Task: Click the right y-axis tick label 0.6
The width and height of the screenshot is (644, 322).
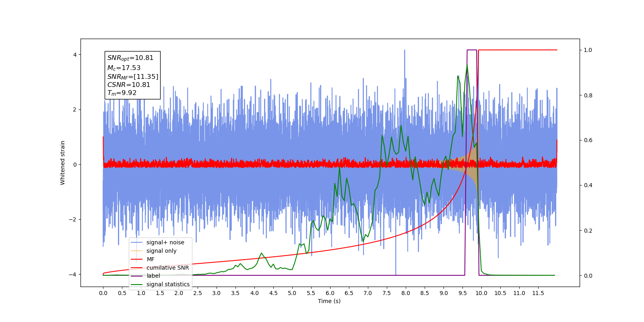Action: click(588, 140)
